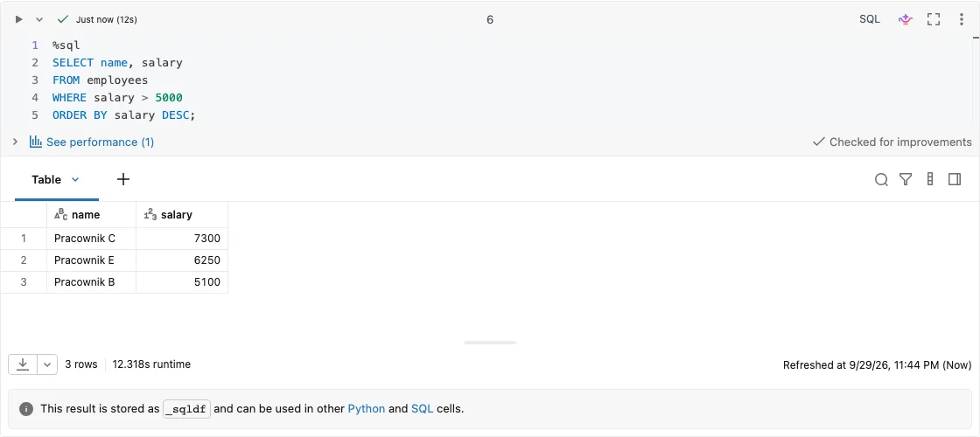Select row number 2
The height and width of the screenshot is (437, 980).
[24, 260]
